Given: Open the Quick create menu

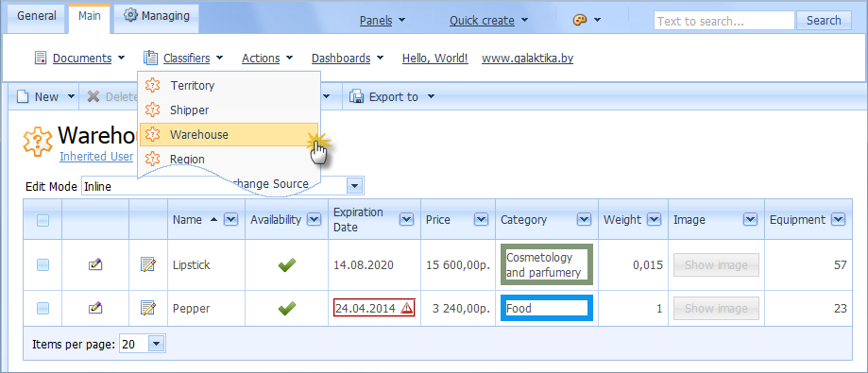Looking at the screenshot, I should tap(489, 21).
